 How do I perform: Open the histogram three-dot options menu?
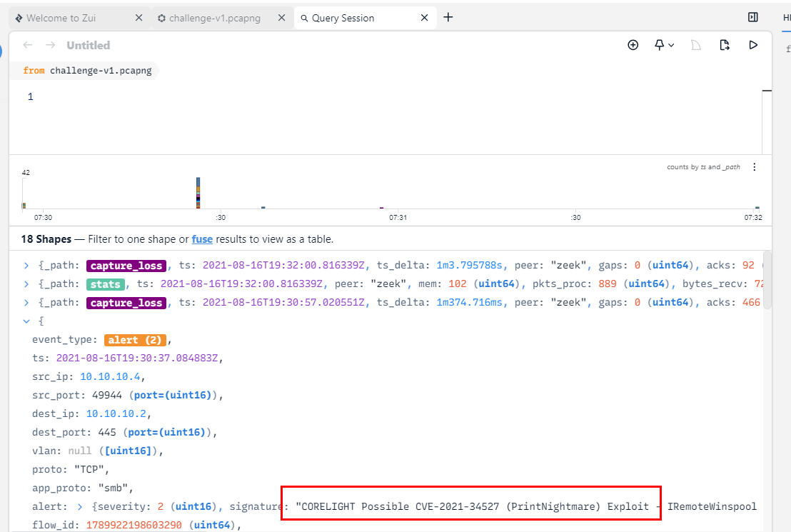click(x=755, y=167)
